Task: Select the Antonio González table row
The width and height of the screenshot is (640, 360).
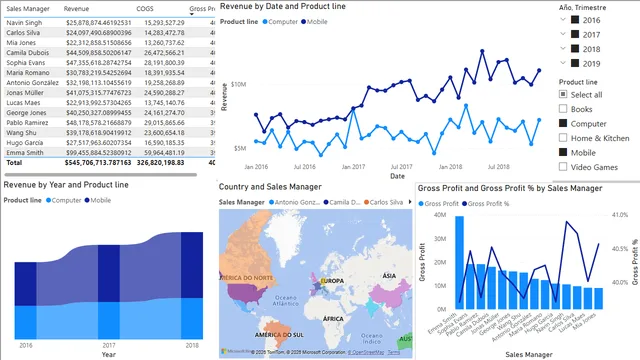Action: (x=109, y=82)
